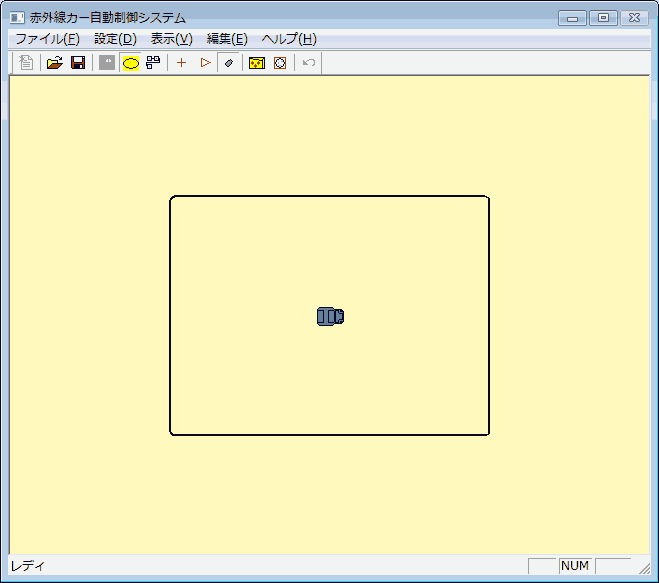Click the レディ status bar text
Viewport: 659px width, 583px height.
pyautogui.click(x=27, y=566)
